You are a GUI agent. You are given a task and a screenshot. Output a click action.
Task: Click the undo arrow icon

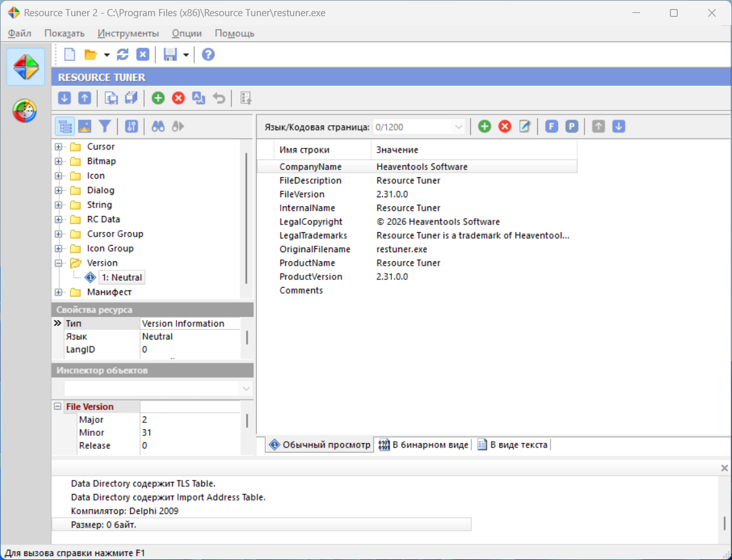(x=219, y=98)
